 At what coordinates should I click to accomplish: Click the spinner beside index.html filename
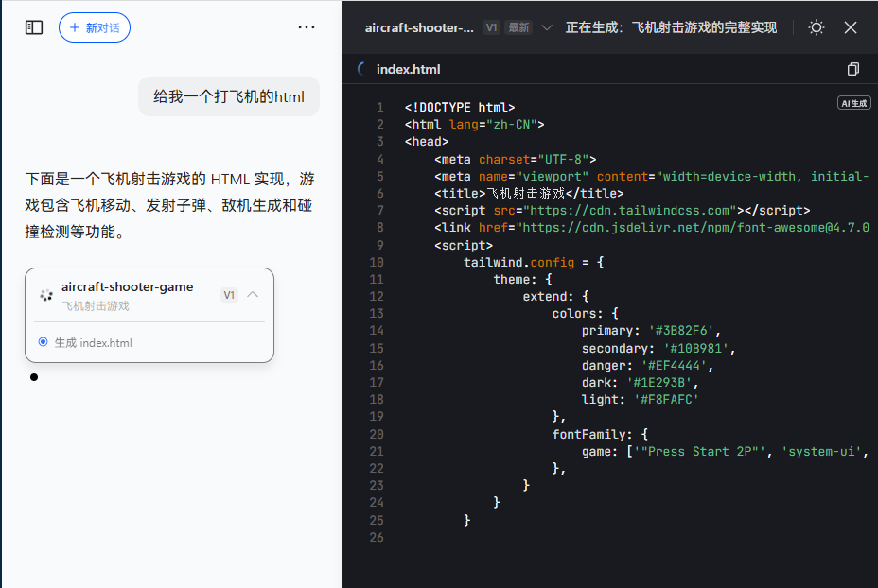pyautogui.click(x=362, y=68)
